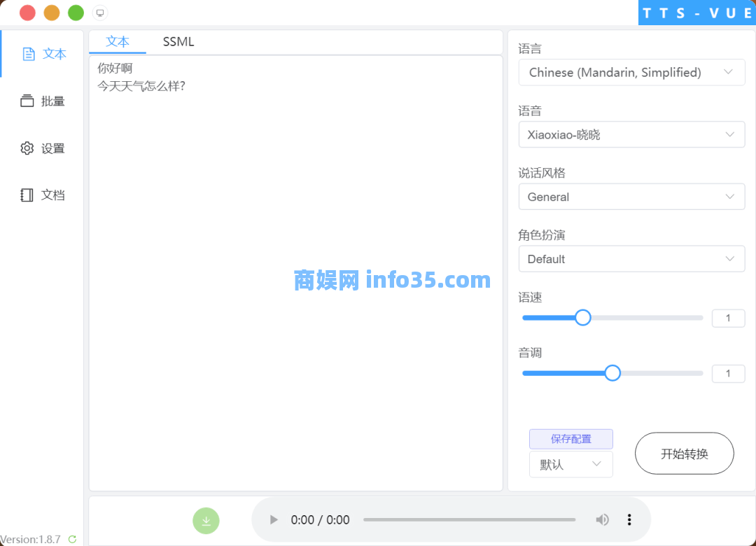The width and height of the screenshot is (756, 546).
Task: Expand the 语言 language dropdown
Action: [631, 72]
